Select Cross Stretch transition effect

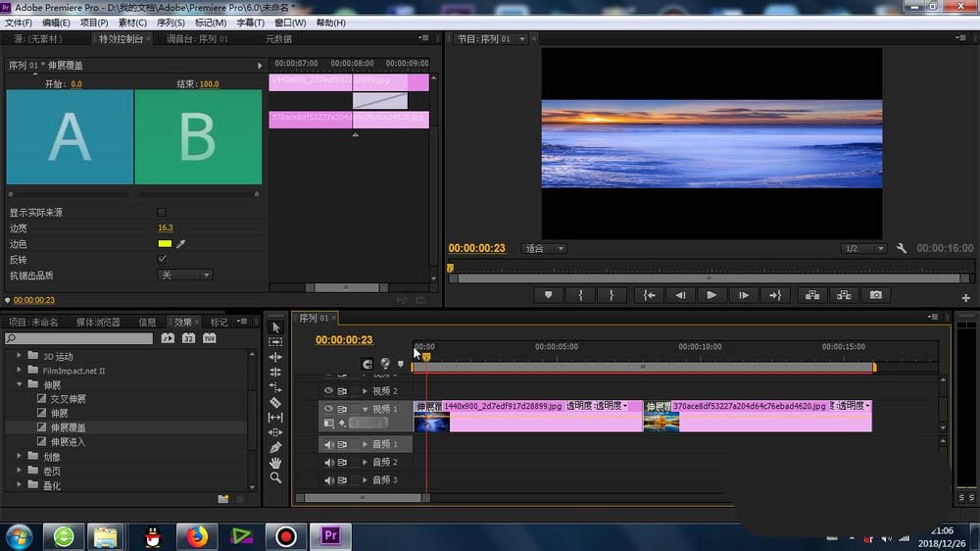pyautogui.click(x=68, y=398)
